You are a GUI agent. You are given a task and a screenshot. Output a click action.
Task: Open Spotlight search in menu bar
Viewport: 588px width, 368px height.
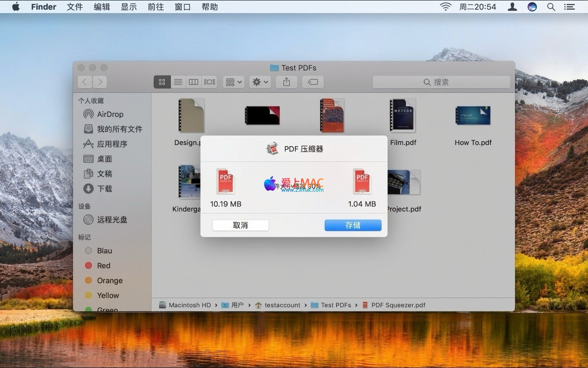point(551,7)
